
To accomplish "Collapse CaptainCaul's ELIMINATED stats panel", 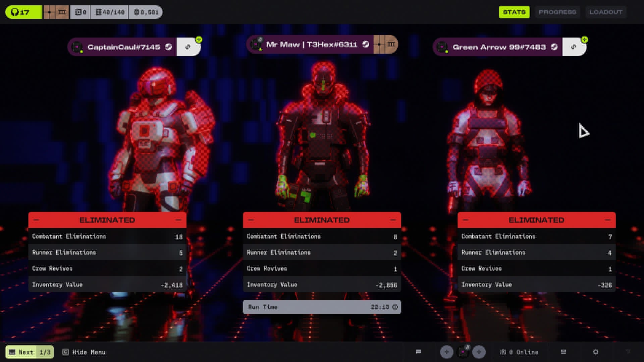I will coord(178,220).
